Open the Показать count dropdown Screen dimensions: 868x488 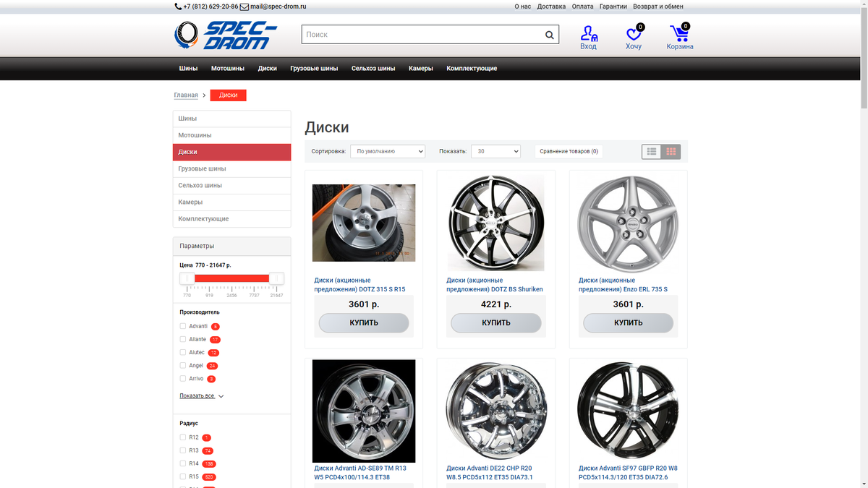(495, 152)
